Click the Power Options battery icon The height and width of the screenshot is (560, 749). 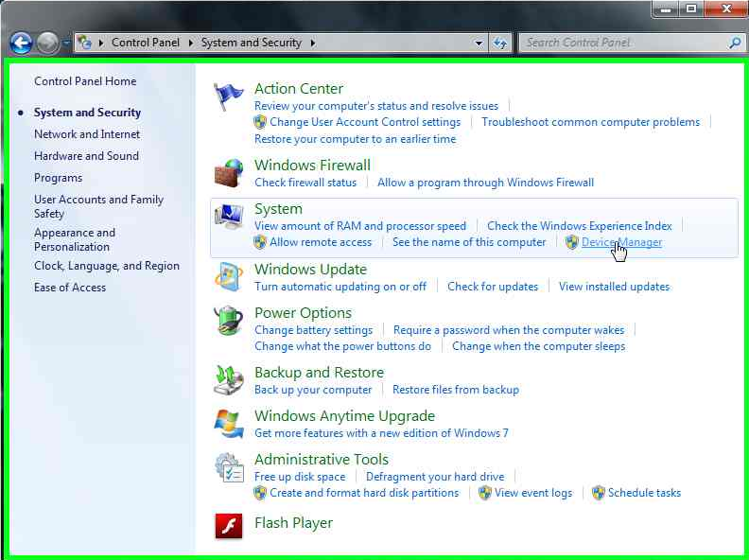coord(228,321)
